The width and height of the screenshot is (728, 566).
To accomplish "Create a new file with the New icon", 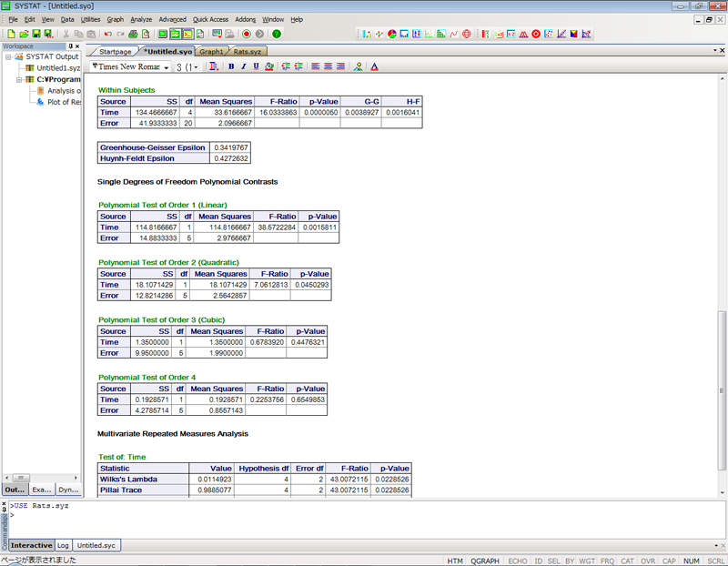I will point(11,34).
